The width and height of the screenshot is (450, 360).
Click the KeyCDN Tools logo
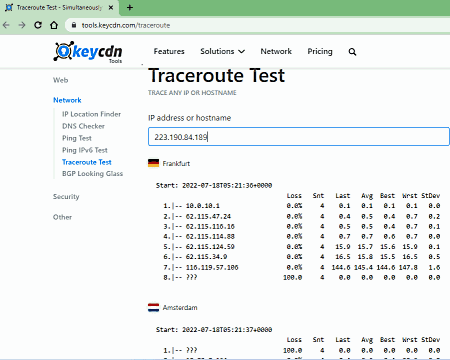[x=88, y=52]
